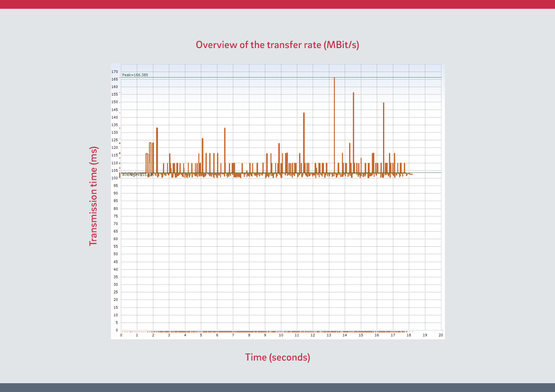Click the 5 tick on the time axis
The width and height of the screenshot is (555, 392).
coord(201,335)
